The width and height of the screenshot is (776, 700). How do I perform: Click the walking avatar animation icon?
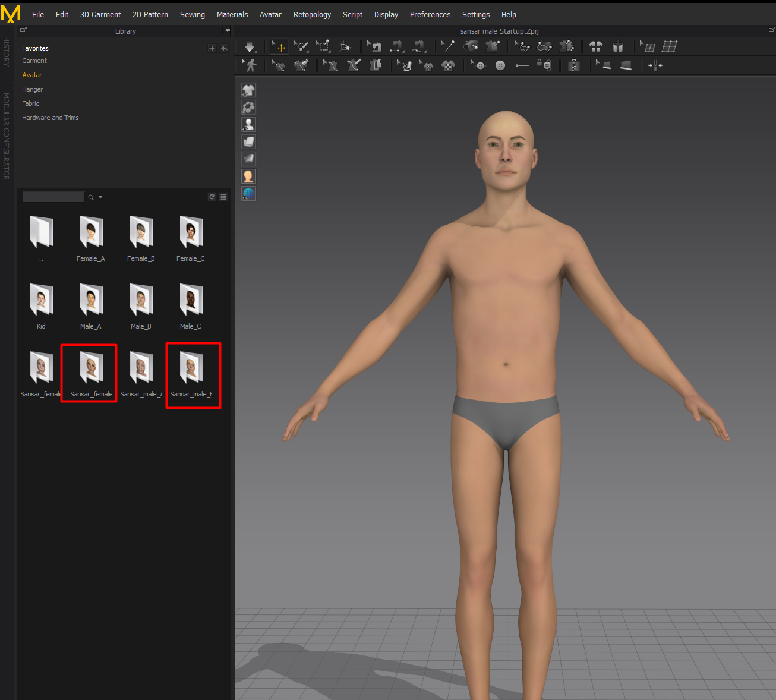click(250, 65)
